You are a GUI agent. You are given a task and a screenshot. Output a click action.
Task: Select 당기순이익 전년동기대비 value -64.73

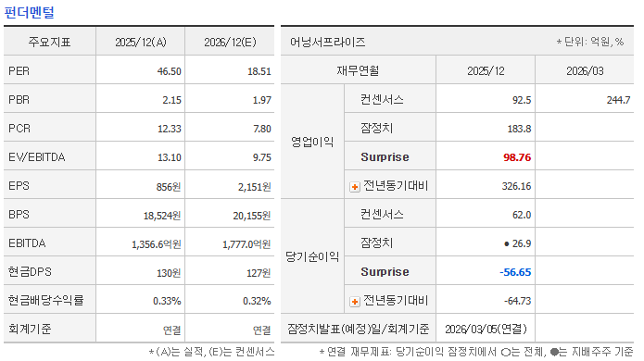tap(517, 301)
